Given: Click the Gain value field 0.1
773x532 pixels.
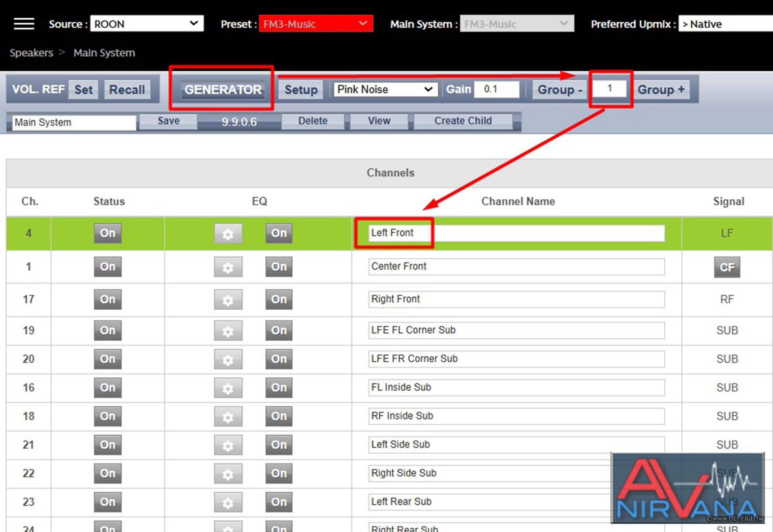Looking at the screenshot, I should 497,89.
